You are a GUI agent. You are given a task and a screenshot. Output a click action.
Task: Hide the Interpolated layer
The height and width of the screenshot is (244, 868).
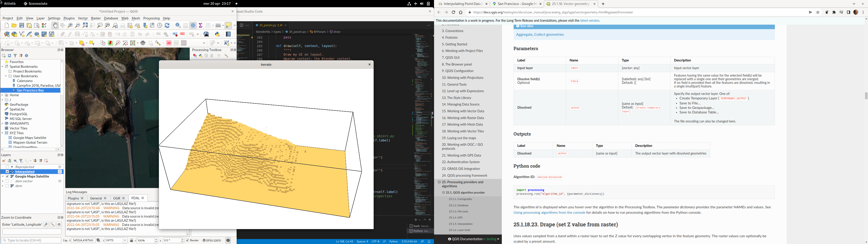pyautogui.click(x=7, y=171)
